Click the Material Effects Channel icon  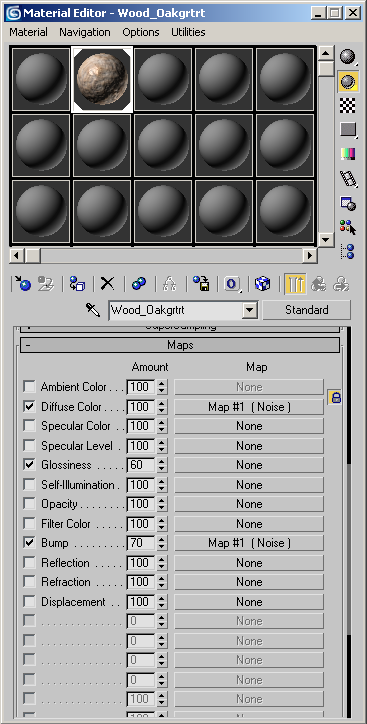[232, 284]
